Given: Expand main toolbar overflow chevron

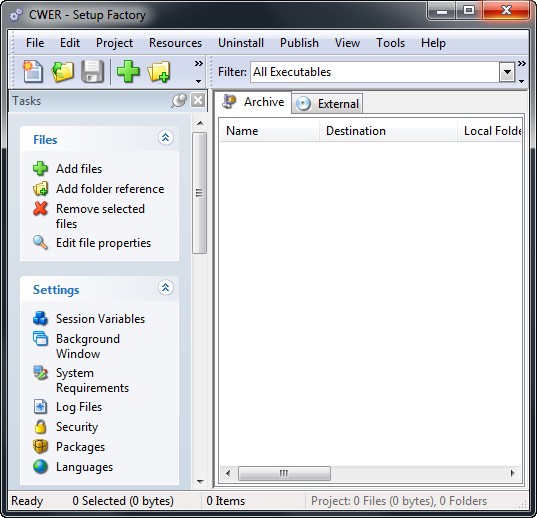Looking at the screenshot, I should pyautogui.click(x=199, y=63).
